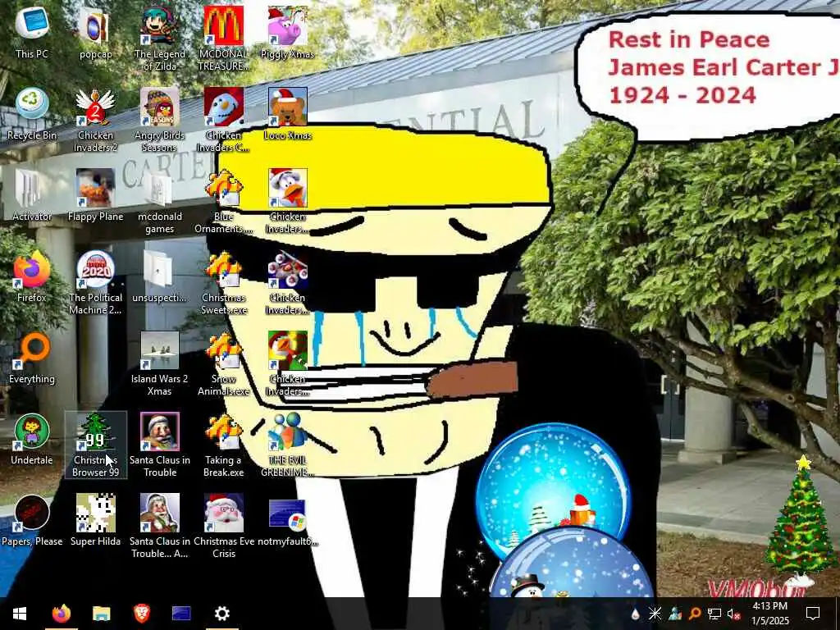Select Blue Ornaments puzzle-piece icon
Screen dimensions: 840x630
click(x=223, y=202)
